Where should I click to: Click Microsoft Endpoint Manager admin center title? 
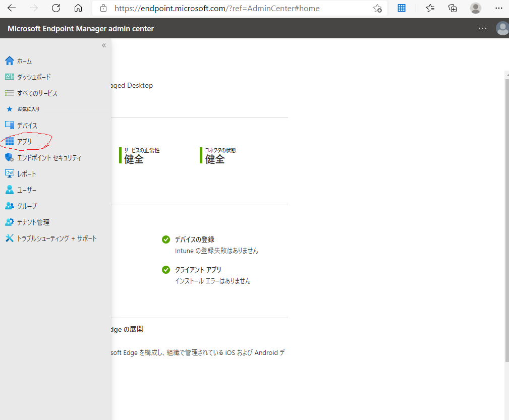tap(81, 29)
